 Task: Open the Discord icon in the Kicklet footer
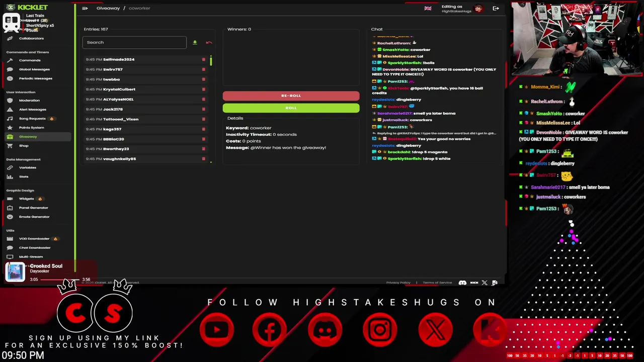pos(462,283)
